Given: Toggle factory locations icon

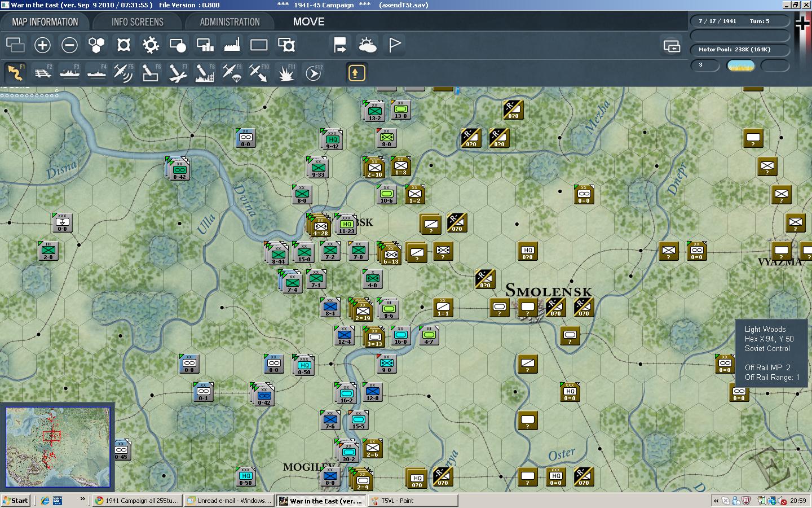Looking at the screenshot, I should 232,45.
